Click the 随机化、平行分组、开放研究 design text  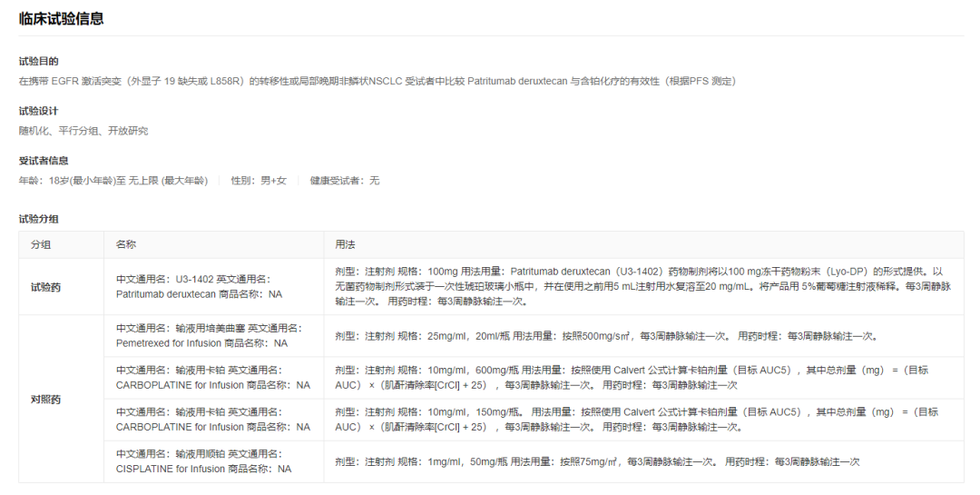83,131
